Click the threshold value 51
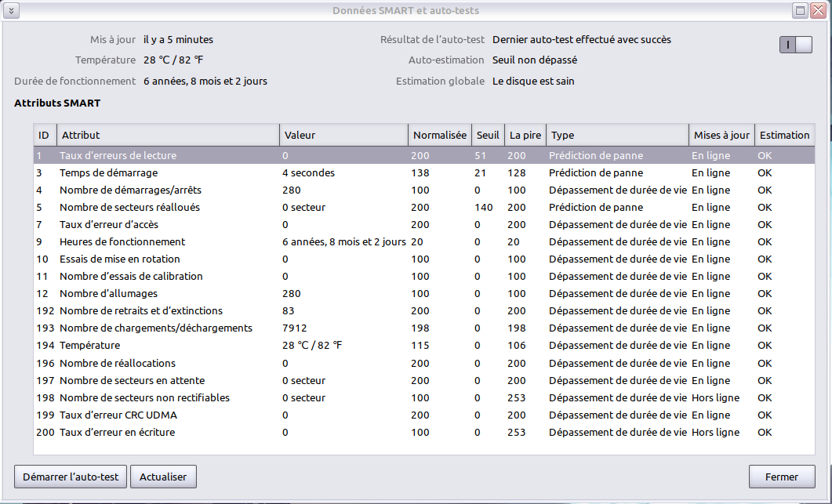Viewport: 832px width, 504px height. point(480,155)
